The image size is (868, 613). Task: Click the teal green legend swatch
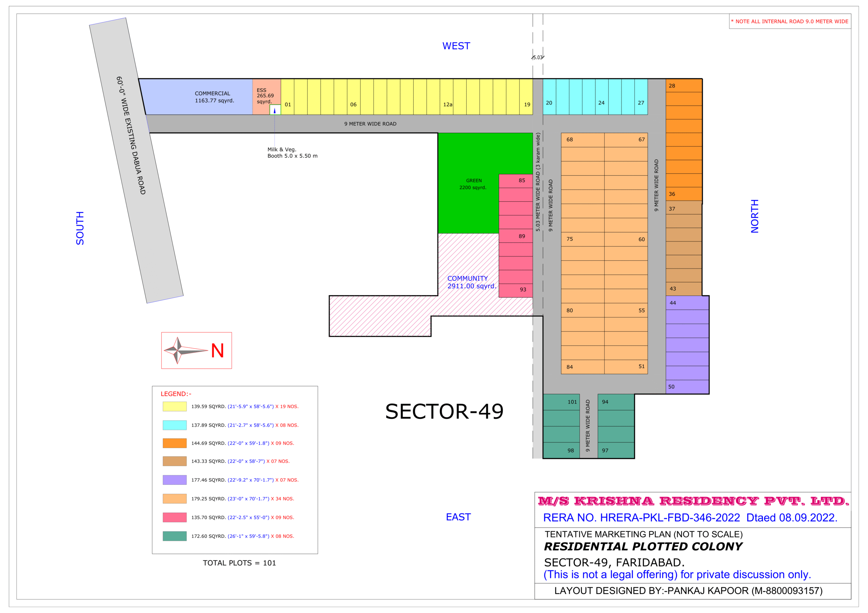pyautogui.click(x=174, y=536)
